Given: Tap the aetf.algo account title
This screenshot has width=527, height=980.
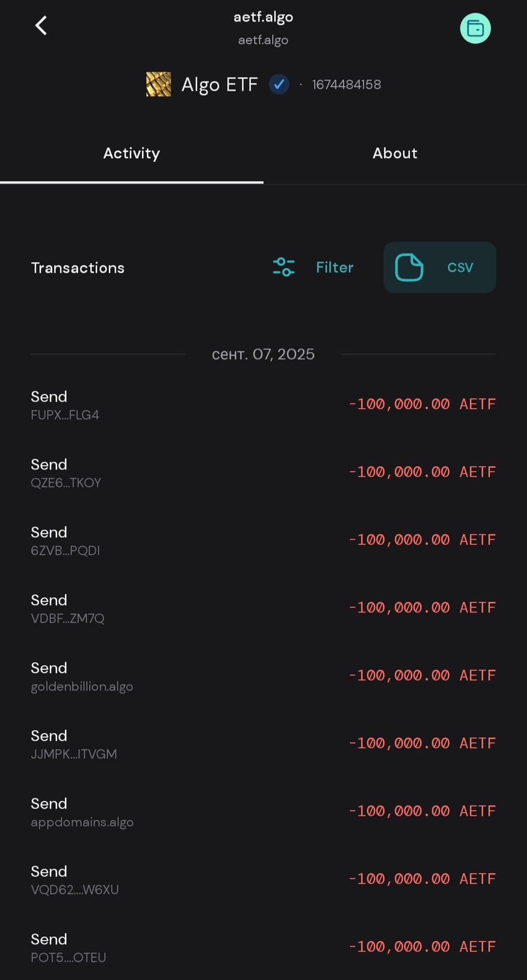Looking at the screenshot, I should [263, 17].
